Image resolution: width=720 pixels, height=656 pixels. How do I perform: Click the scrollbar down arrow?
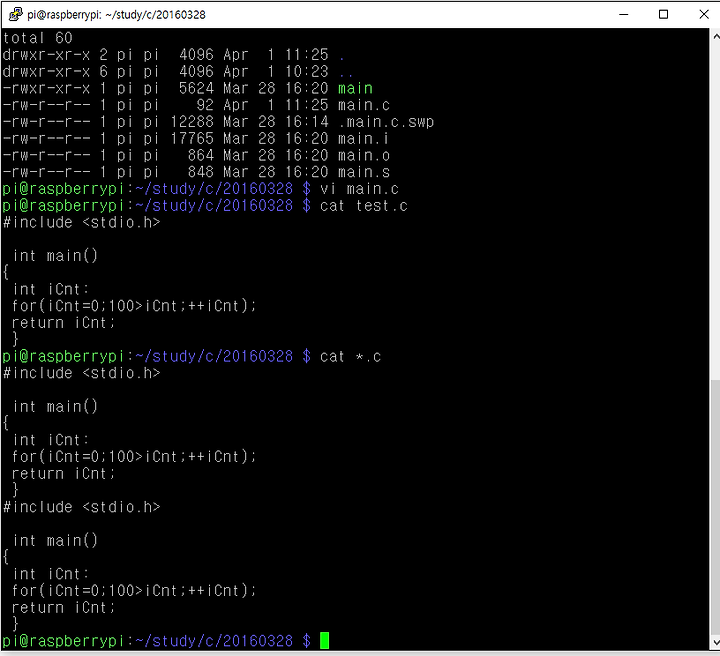[x=715, y=643]
